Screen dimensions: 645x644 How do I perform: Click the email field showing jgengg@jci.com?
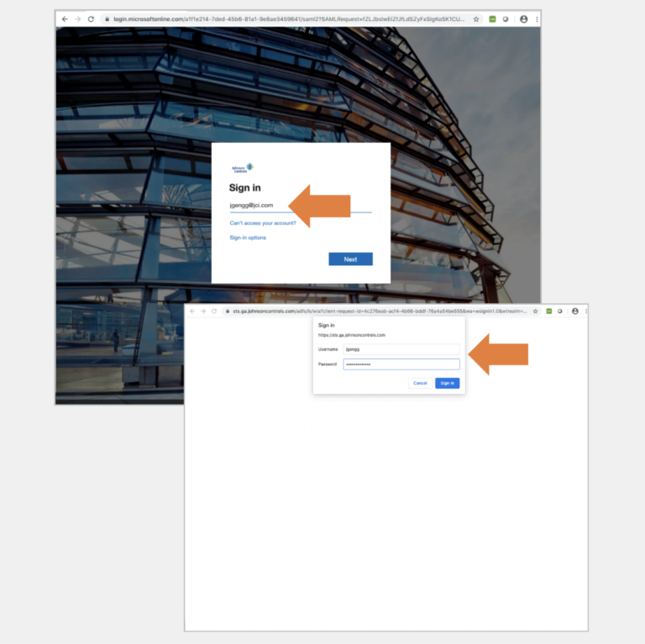pyautogui.click(x=301, y=205)
